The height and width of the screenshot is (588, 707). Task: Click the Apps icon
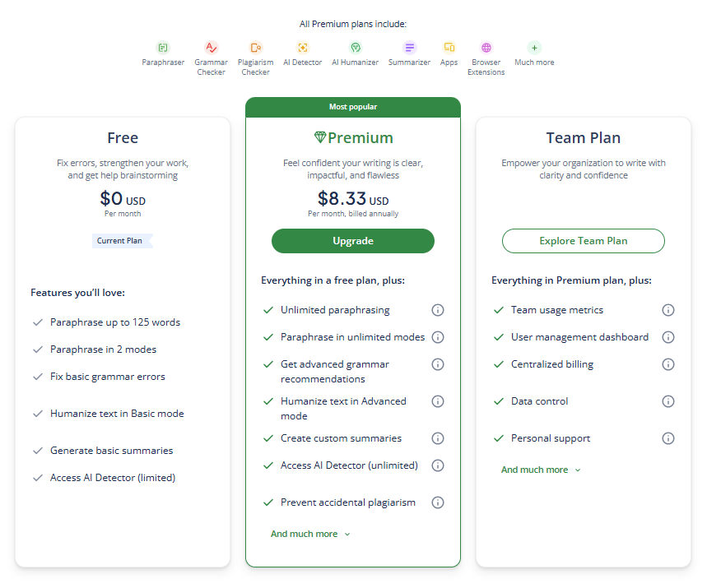click(449, 48)
